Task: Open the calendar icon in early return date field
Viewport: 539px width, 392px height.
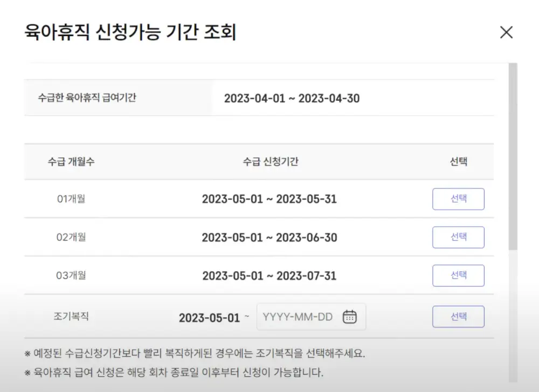Action: pyautogui.click(x=350, y=317)
